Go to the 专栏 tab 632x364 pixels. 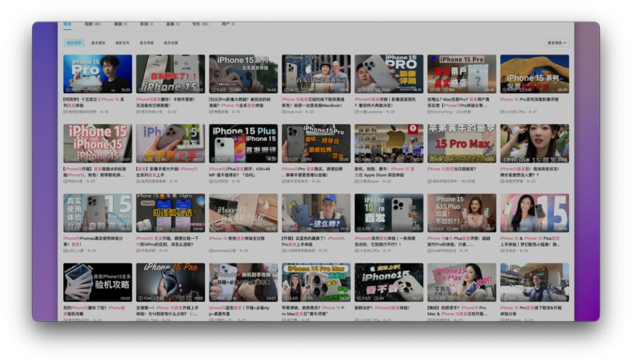pos(200,24)
